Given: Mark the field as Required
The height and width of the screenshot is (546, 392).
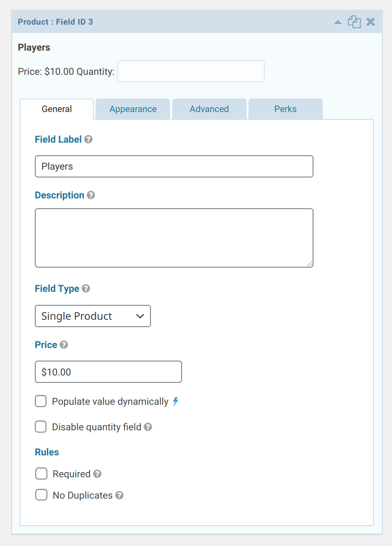Looking at the screenshot, I should [x=41, y=474].
